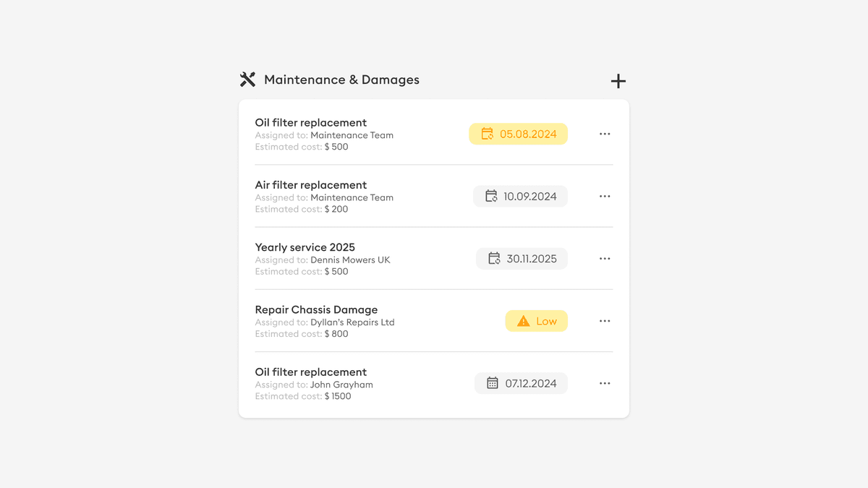Click the calendar icon beside 10.09.2024
Viewport: 868px width, 488px height.
click(x=490, y=196)
